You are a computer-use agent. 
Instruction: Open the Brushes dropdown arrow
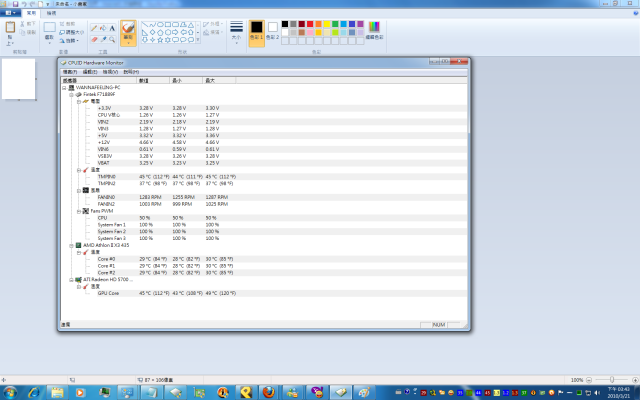pos(128,42)
